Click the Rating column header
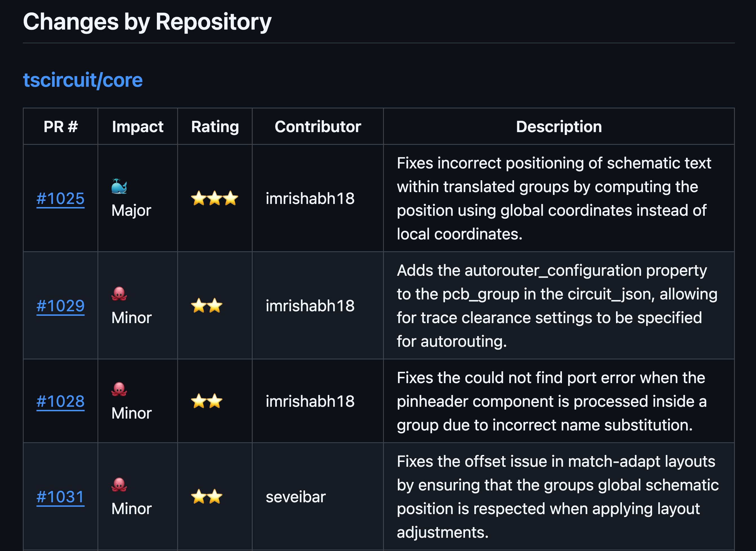 pyautogui.click(x=215, y=127)
